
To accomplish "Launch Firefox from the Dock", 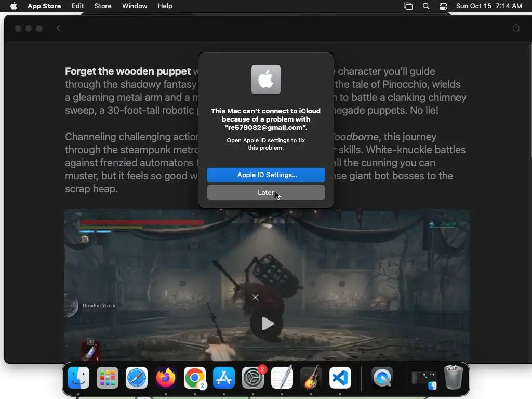I will (x=166, y=378).
